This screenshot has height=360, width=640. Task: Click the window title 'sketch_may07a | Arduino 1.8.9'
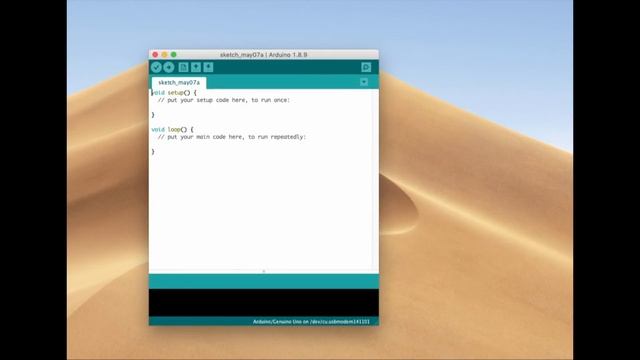click(x=264, y=55)
